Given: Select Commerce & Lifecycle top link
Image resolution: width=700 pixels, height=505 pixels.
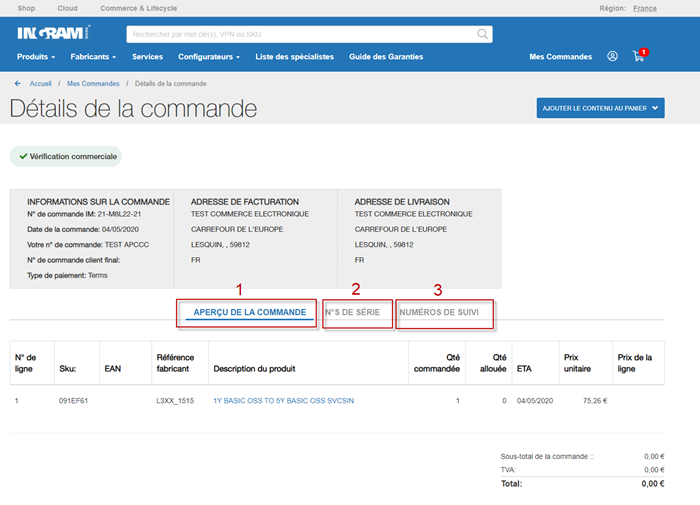Looking at the screenshot, I should point(138,8).
